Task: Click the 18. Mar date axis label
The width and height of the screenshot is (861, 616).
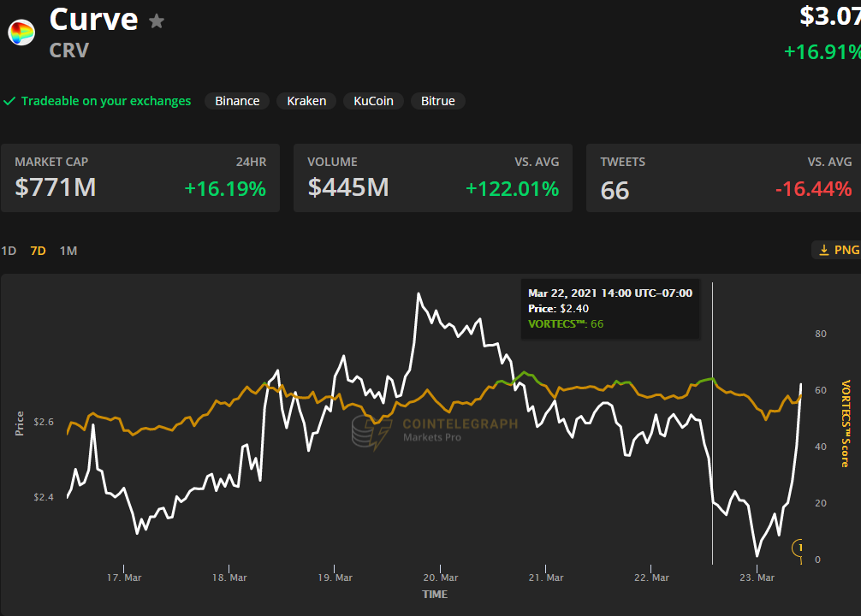Action: pyautogui.click(x=229, y=577)
